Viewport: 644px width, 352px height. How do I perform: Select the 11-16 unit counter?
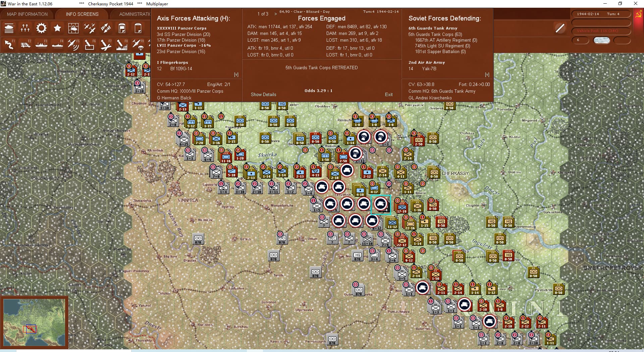click(226, 157)
